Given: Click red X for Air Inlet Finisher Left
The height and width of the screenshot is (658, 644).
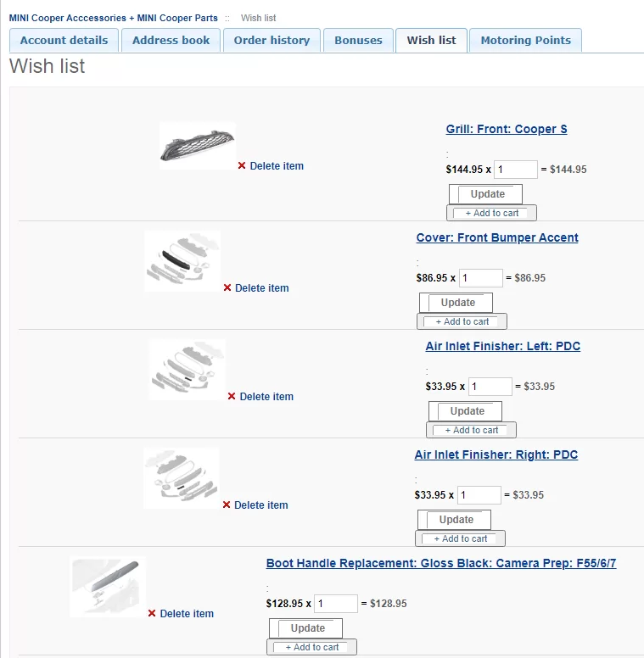Looking at the screenshot, I should (232, 397).
